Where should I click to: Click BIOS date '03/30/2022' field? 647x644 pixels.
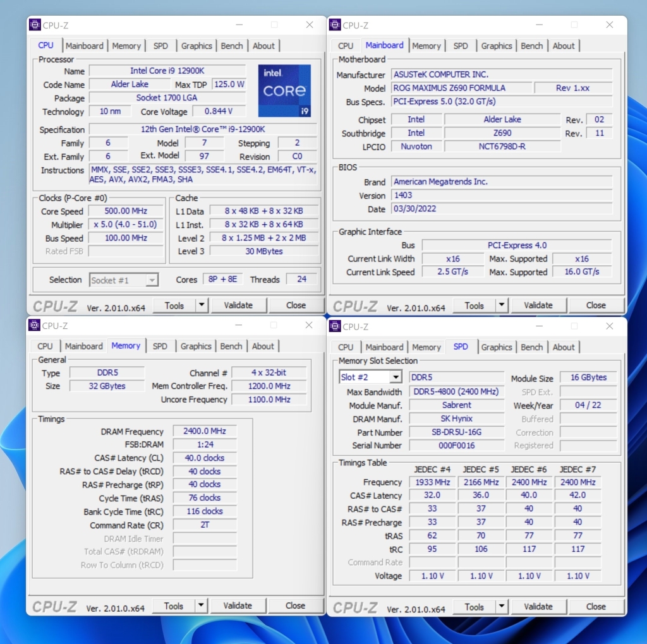[x=501, y=208]
